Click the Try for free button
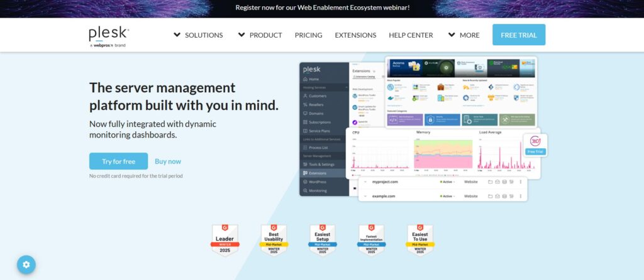Image resolution: width=644 pixels, height=280 pixels. pos(119,161)
